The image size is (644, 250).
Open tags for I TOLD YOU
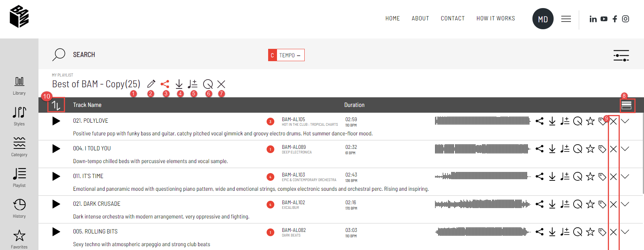602,149
